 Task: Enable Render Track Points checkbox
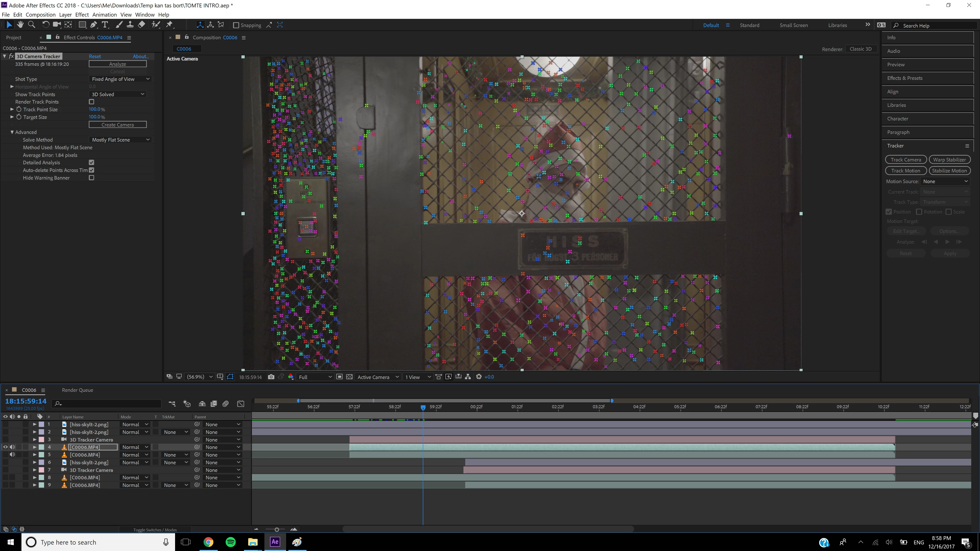(x=91, y=102)
